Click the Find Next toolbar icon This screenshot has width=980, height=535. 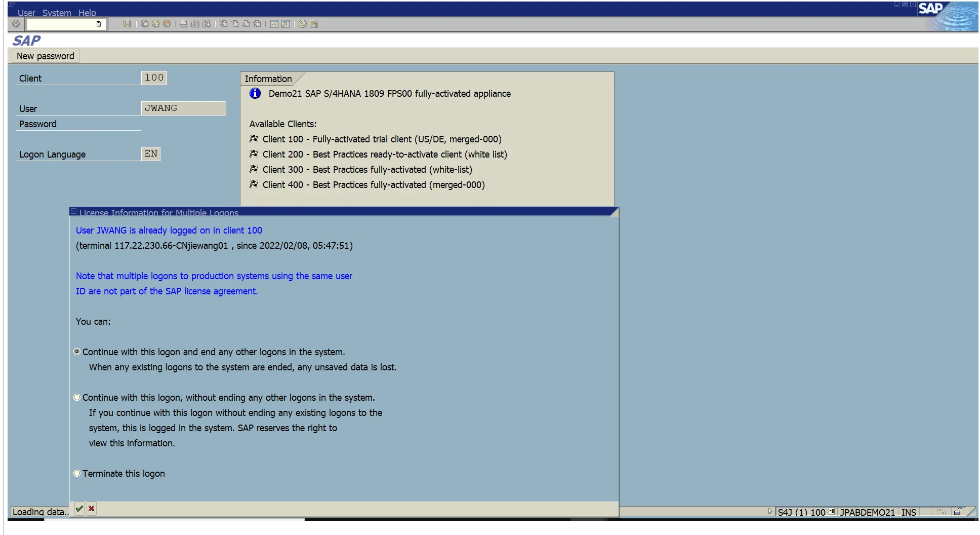point(207,24)
